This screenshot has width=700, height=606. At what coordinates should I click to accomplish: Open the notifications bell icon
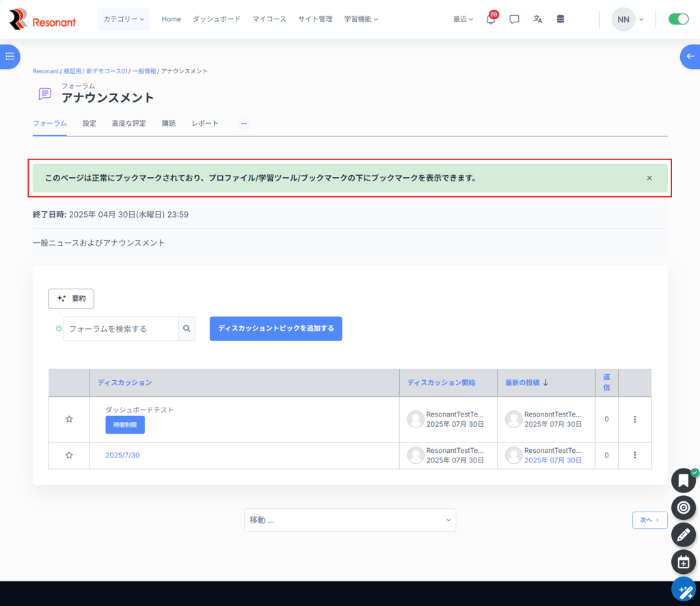[x=490, y=19]
